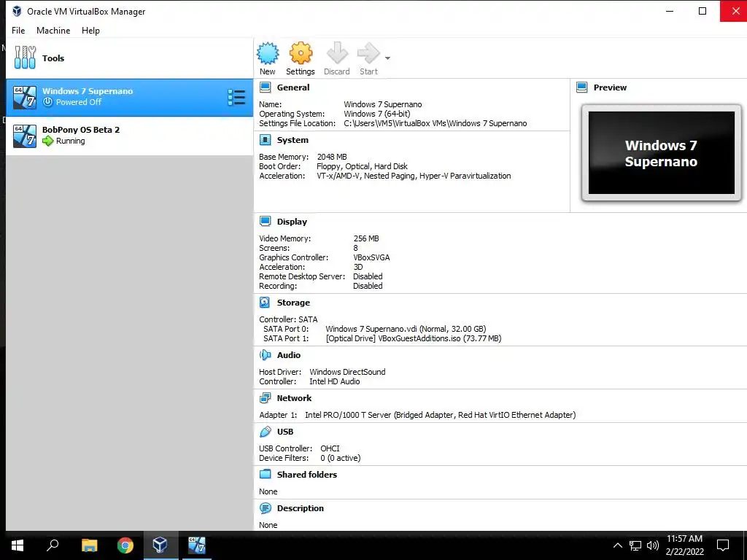747x560 pixels.
Task: Click the Discard toolbar icon
Action: point(337,53)
